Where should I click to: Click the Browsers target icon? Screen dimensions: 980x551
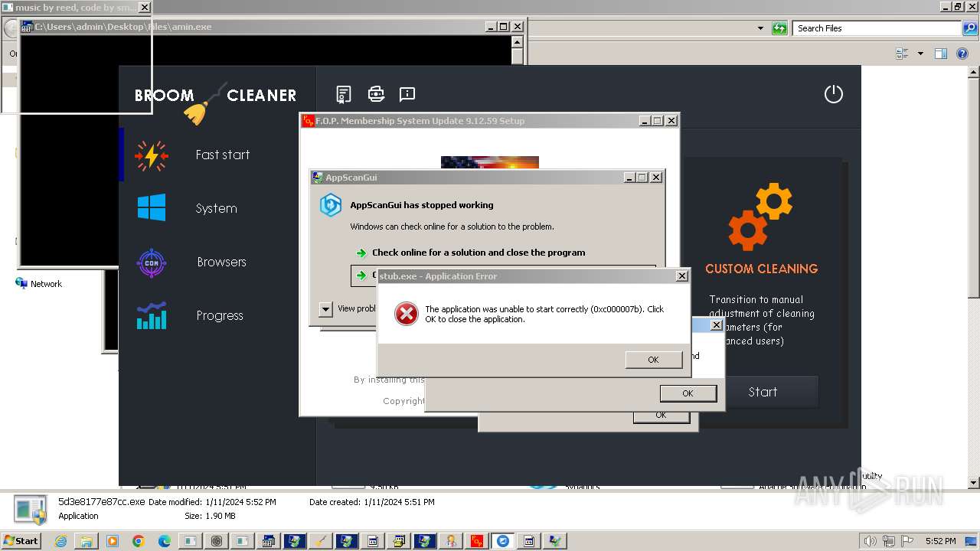click(x=152, y=262)
